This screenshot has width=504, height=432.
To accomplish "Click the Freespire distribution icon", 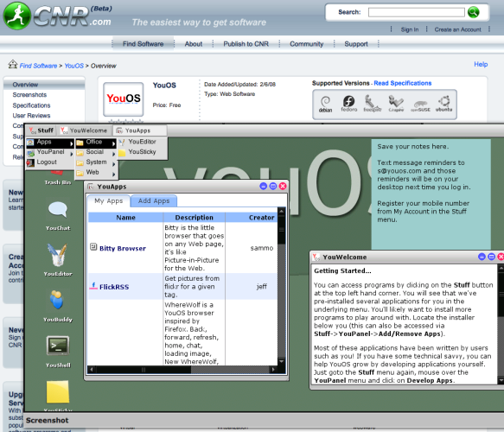I will click(372, 104).
